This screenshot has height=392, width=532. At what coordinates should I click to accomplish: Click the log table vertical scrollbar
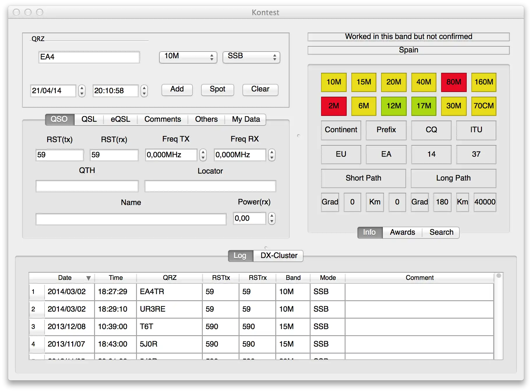tap(498, 316)
